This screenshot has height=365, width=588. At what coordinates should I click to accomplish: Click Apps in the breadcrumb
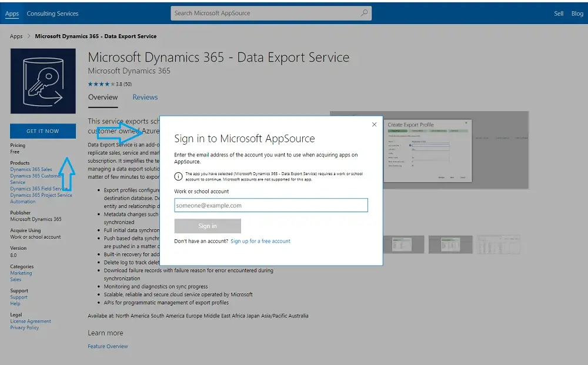16,36
